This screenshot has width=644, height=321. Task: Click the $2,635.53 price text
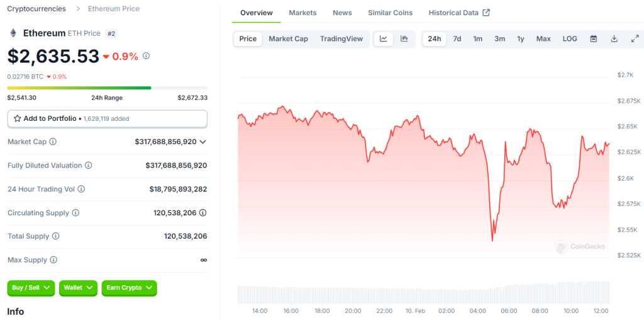[53, 56]
